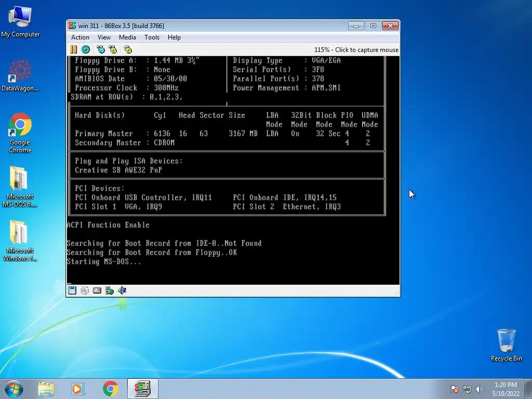Click 'PCI Onboard USB Controller, IRQ11' text
The image size is (532, 399).
coord(143,197)
